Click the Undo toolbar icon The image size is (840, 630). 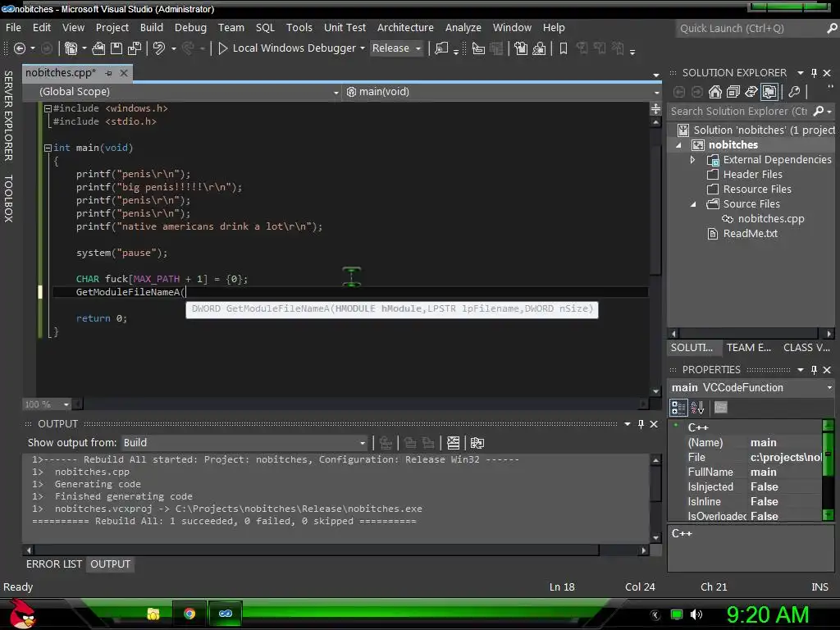coord(158,48)
